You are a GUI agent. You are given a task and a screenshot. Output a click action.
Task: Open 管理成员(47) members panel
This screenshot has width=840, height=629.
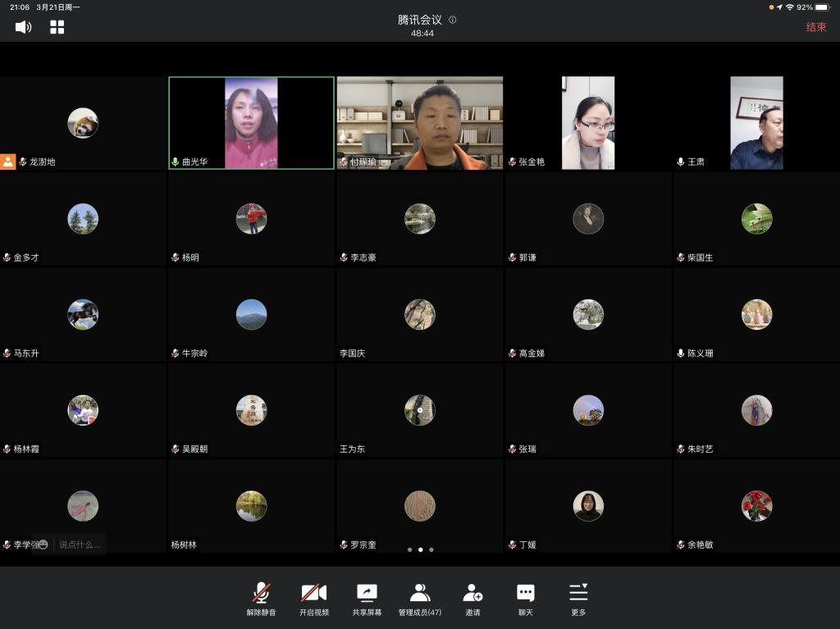point(420,599)
